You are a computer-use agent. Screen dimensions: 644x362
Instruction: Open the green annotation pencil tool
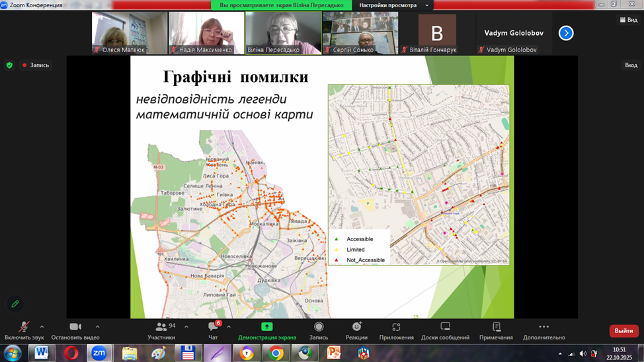pos(15,304)
